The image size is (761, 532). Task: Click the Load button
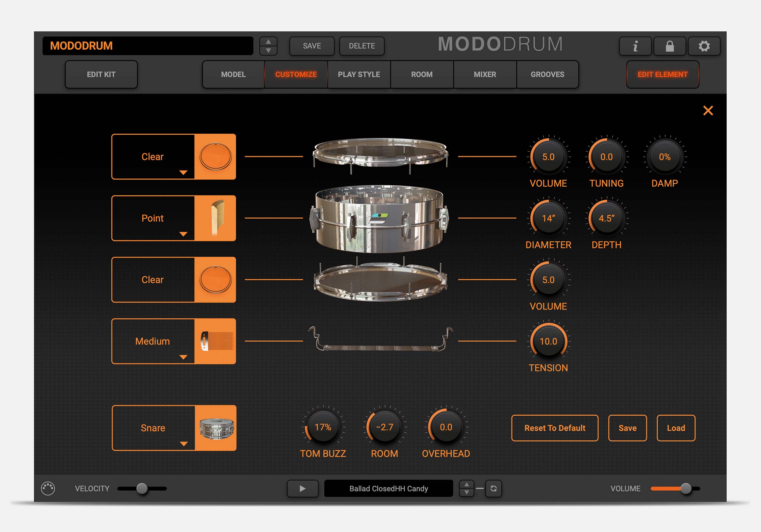[x=676, y=428]
